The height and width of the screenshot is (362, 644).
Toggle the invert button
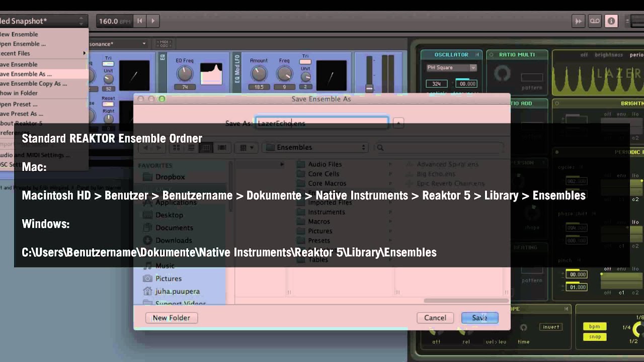click(x=551, y=327)
